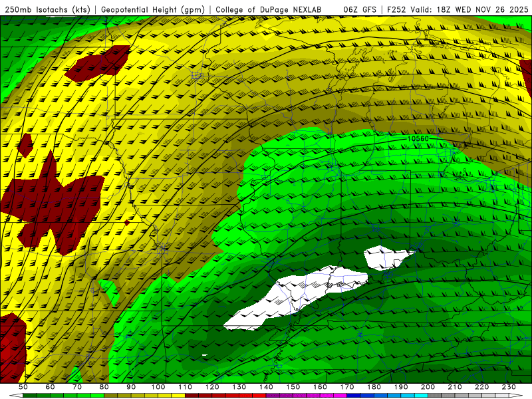Click the 10560 height contour label
Screen dimensions: 532x399
[418, 138]
